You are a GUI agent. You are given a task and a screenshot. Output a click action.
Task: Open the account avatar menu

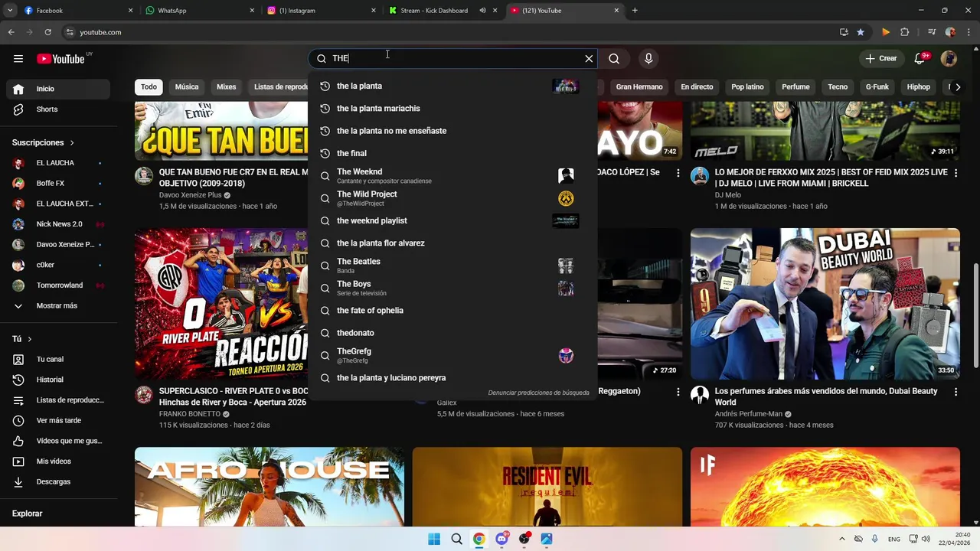coord(949,59)
